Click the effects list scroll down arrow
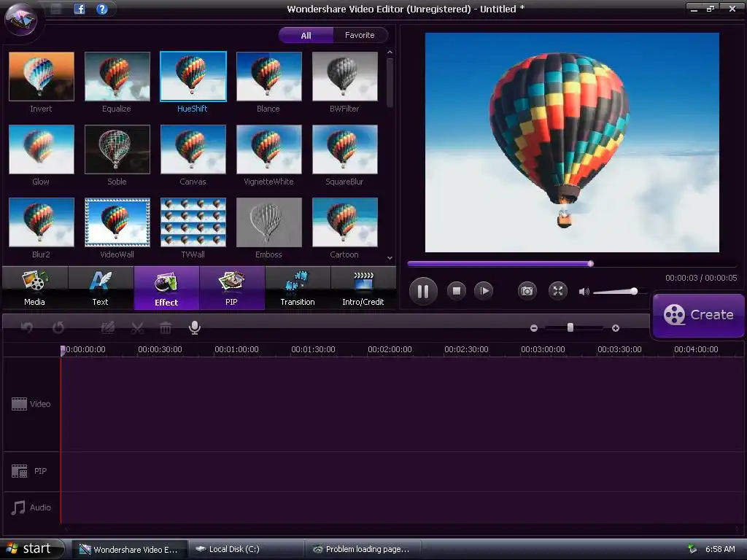747x560 pixels. [390, 258]
